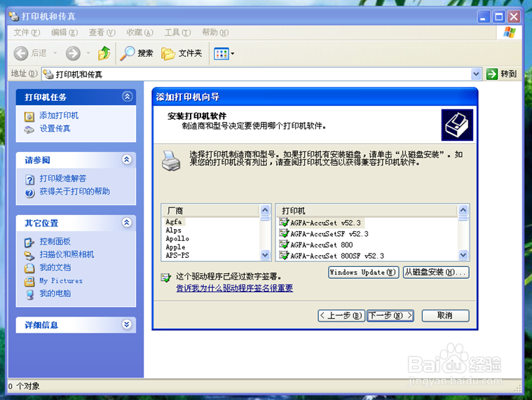The width and height of the screenshot is (532, 400).
Task: Open the 工具 menu
Action: coord(177,32)
